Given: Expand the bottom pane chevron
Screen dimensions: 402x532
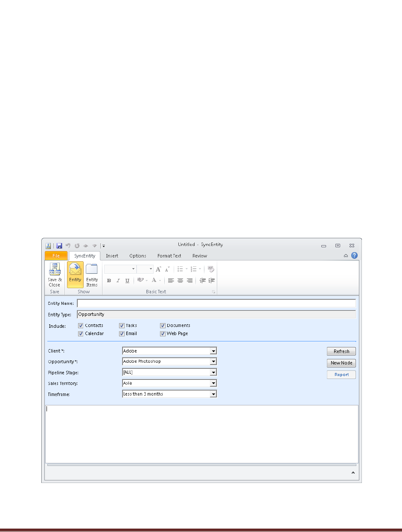Looking at the screenshot, I should coord(352,473).
